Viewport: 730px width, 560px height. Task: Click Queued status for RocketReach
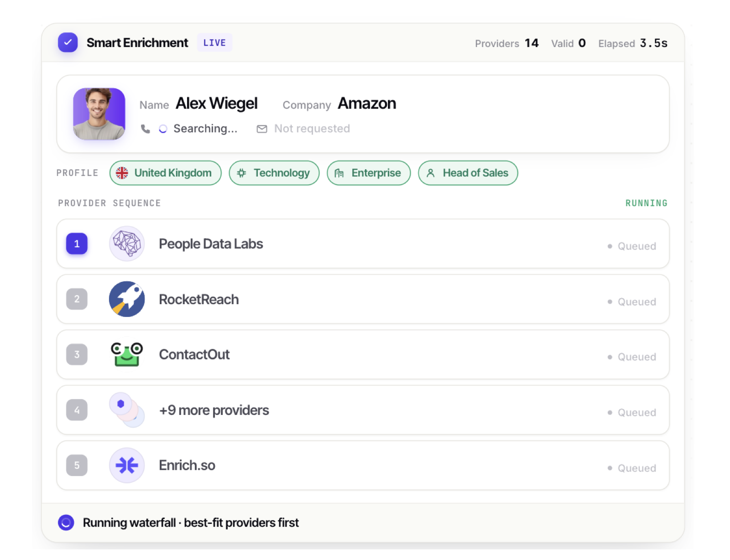632,302
